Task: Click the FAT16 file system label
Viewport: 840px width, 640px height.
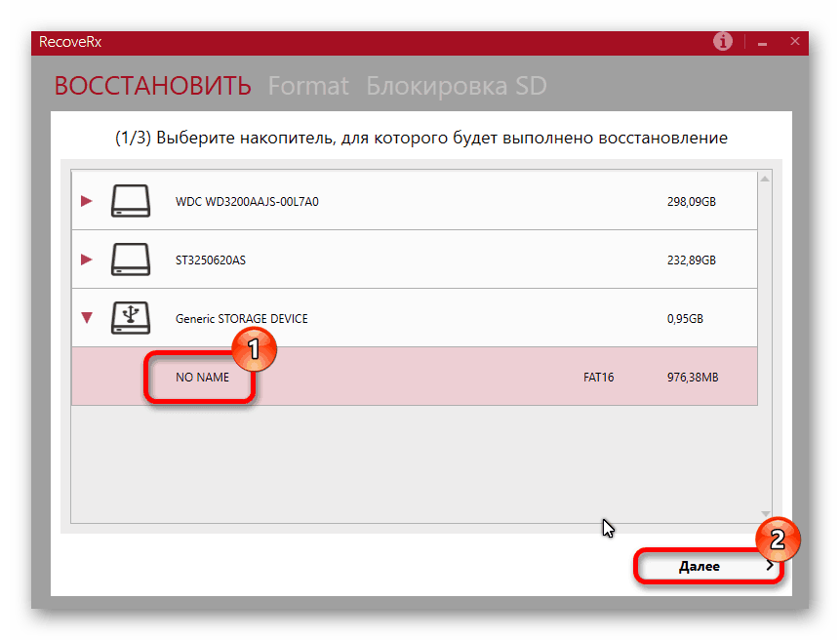Action: pos(598,377)
